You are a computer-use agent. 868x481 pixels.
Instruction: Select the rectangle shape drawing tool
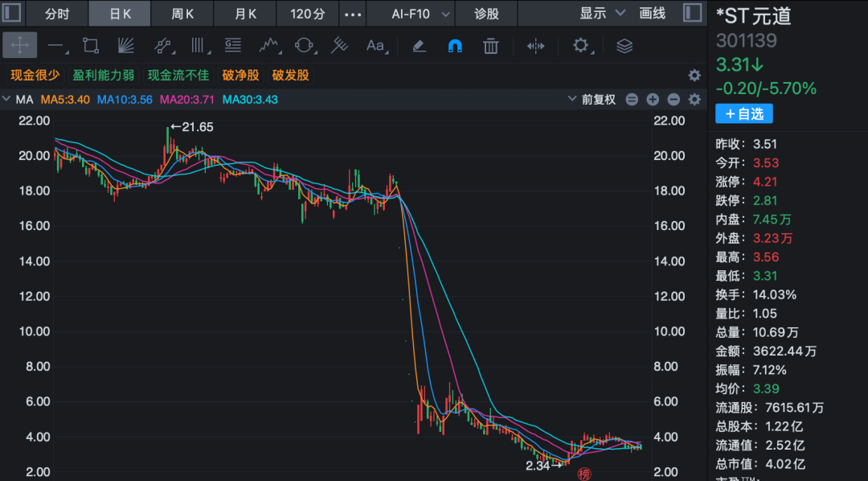(x=91, y=45)
